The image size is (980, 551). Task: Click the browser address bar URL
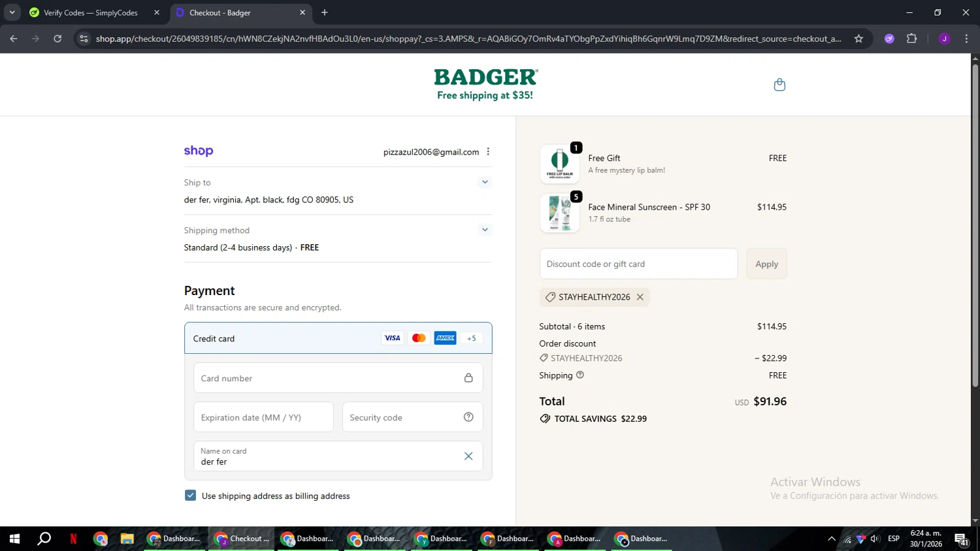click(x=468, y=39)
